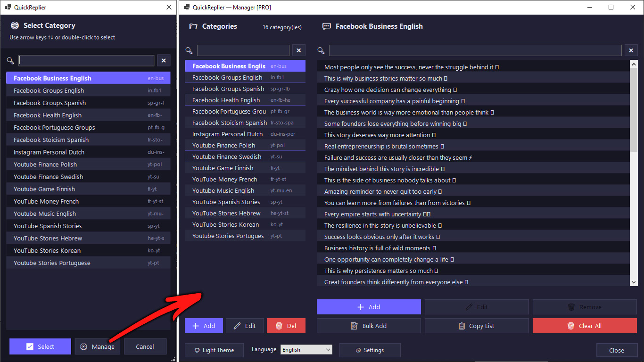Image resolution: width=644 pixels, height=362 pixels.
Task: Select reply 'Amazing reminder to never quit too early'
Action: point(473,191)
